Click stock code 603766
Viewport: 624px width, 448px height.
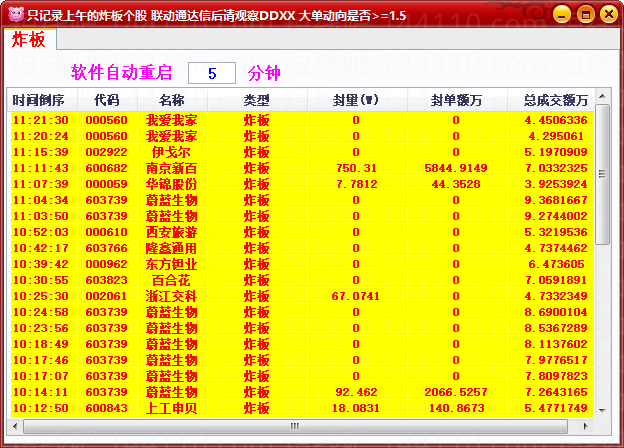pos(107,248)
